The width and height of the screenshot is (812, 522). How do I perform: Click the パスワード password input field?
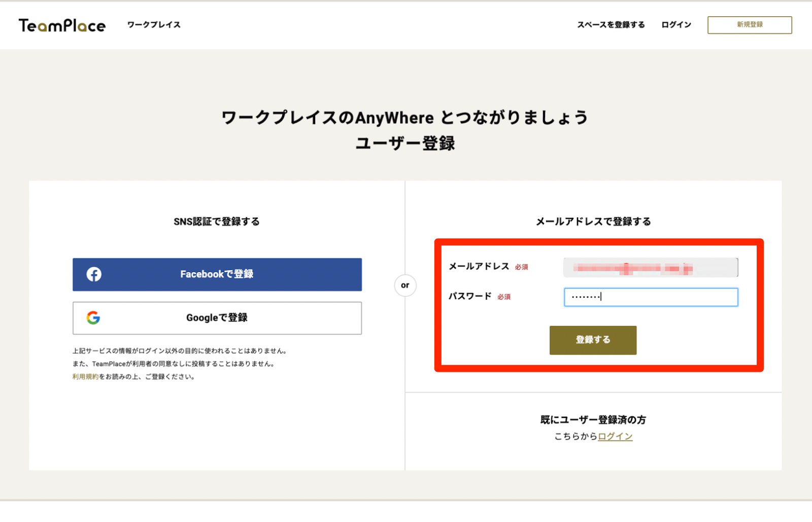click(650, 297)
